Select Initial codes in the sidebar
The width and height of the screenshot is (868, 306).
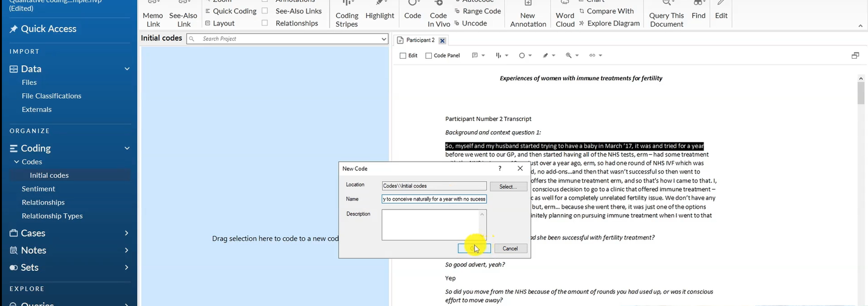pos(49,175)
